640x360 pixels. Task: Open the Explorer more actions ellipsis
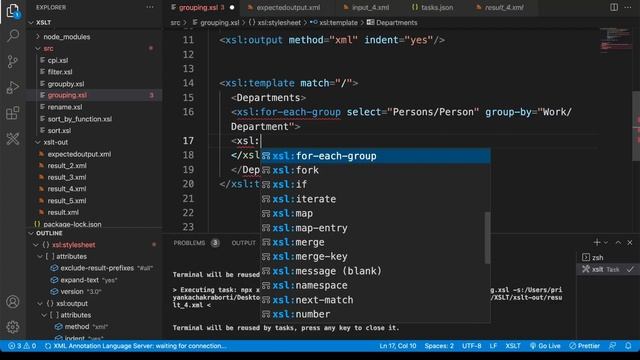(x=150, y=7)
